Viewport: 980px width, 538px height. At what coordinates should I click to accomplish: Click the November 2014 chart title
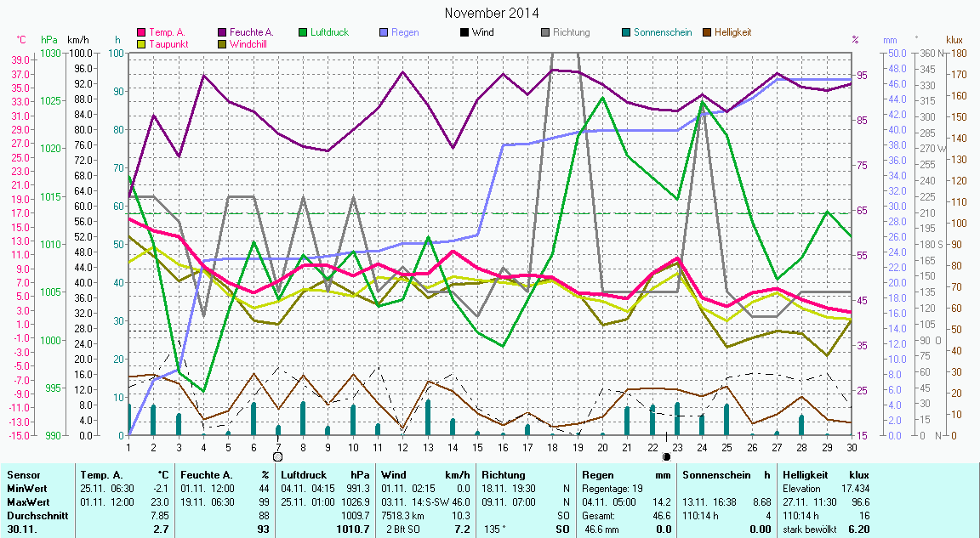coord(492,13)
